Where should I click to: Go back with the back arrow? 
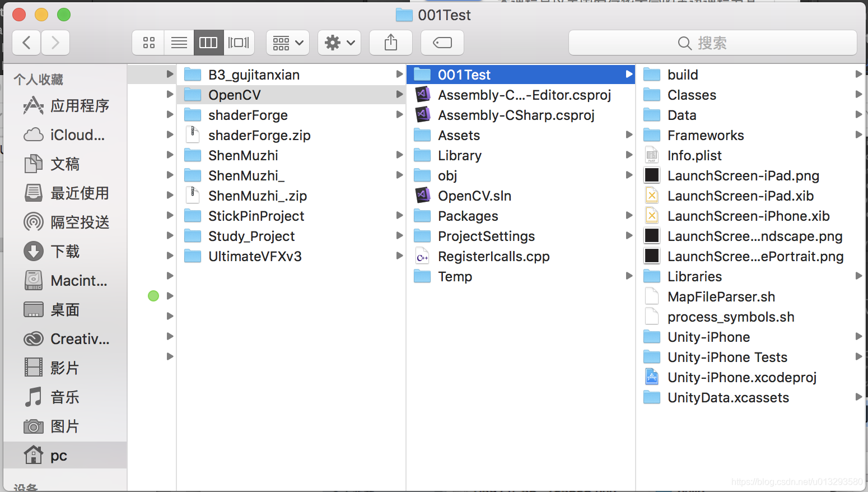26,43
